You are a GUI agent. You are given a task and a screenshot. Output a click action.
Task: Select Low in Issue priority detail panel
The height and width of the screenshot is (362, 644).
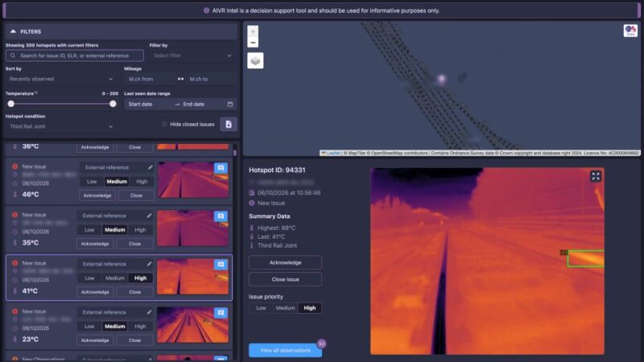point(261,308)
